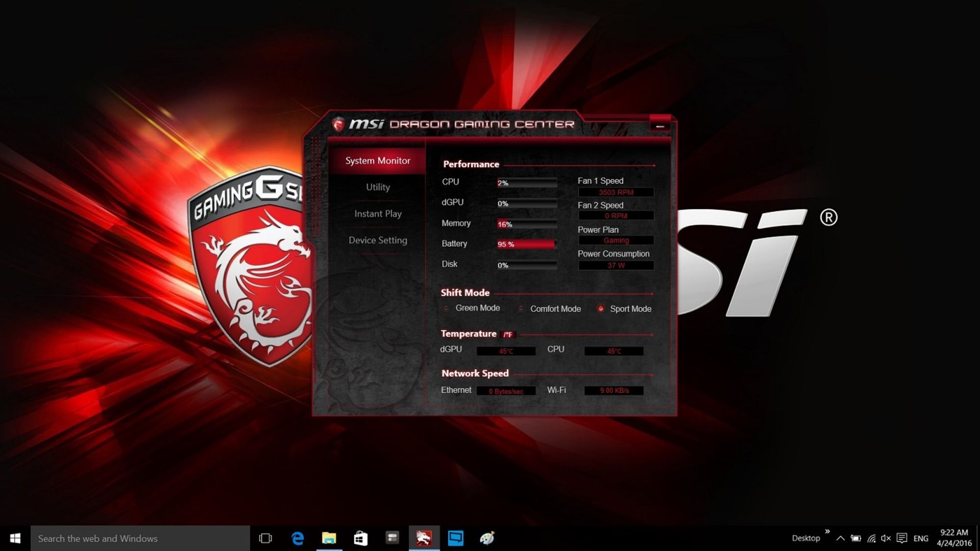
Task: Click the ENG input language indicator
Action: pos(921,538)
